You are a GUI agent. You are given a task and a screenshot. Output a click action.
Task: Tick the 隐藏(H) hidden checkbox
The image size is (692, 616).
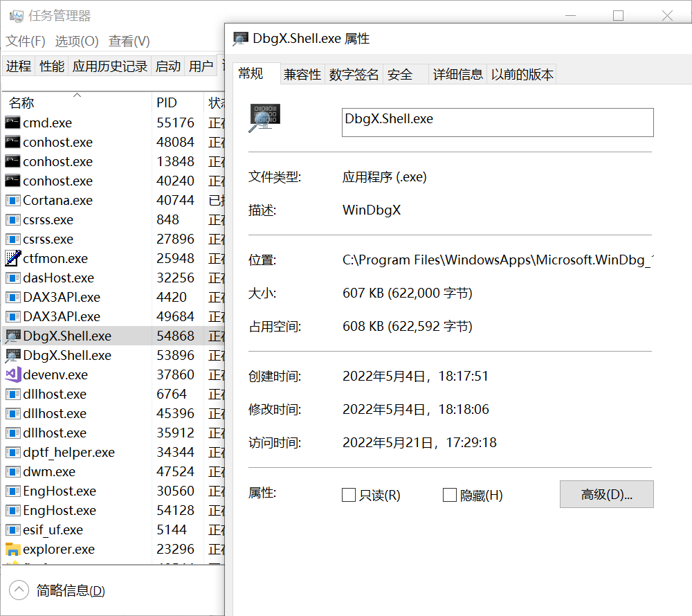[x=449, y=495]
